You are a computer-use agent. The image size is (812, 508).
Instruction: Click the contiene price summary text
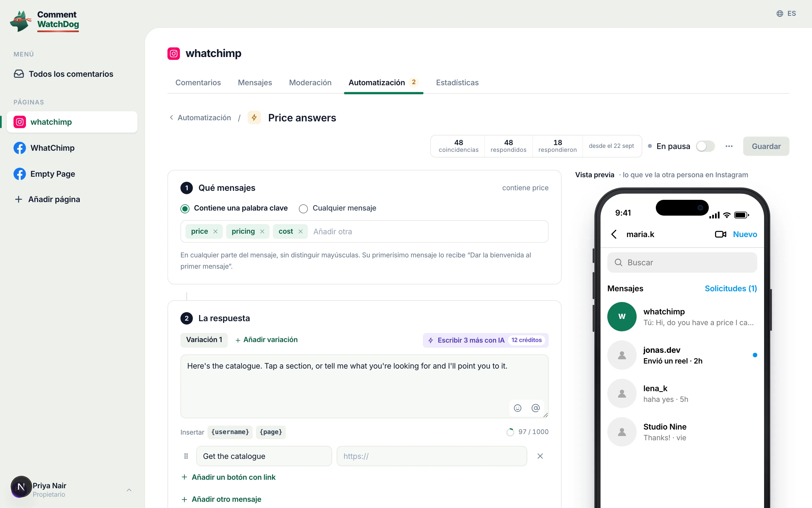(525, 188)
